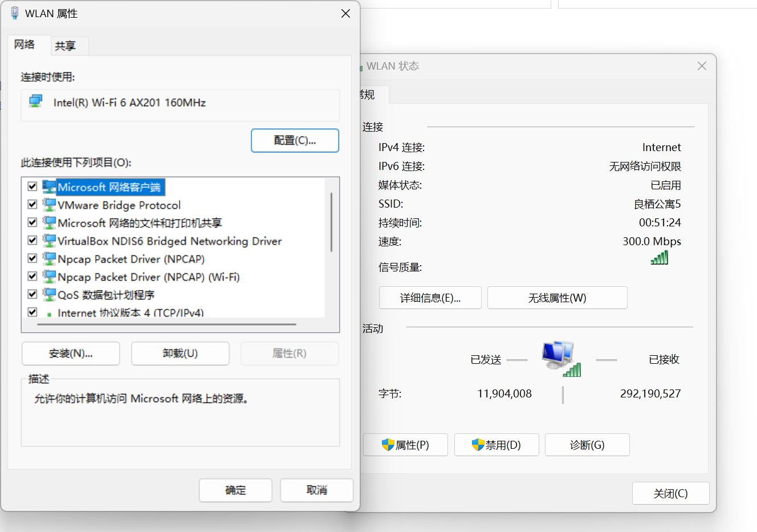Open 无线属性(W) in WLAN 状态
The image size is (757, 532).
[557, 298]
